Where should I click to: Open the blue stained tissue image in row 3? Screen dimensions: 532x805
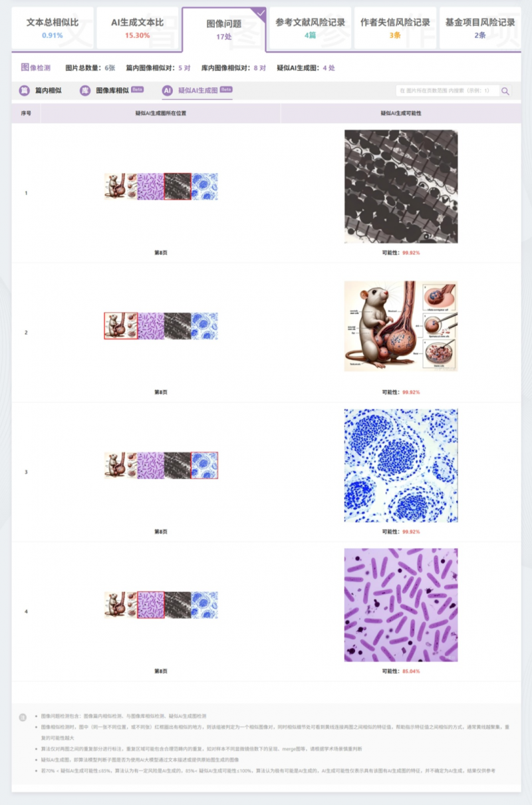click(401, 466)
